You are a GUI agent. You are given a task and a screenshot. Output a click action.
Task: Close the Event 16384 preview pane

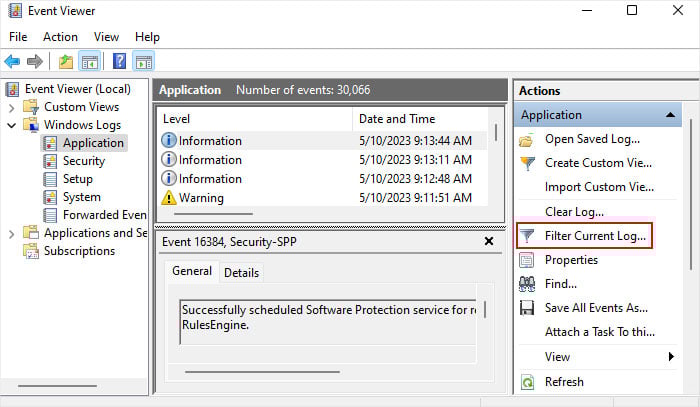489,241
